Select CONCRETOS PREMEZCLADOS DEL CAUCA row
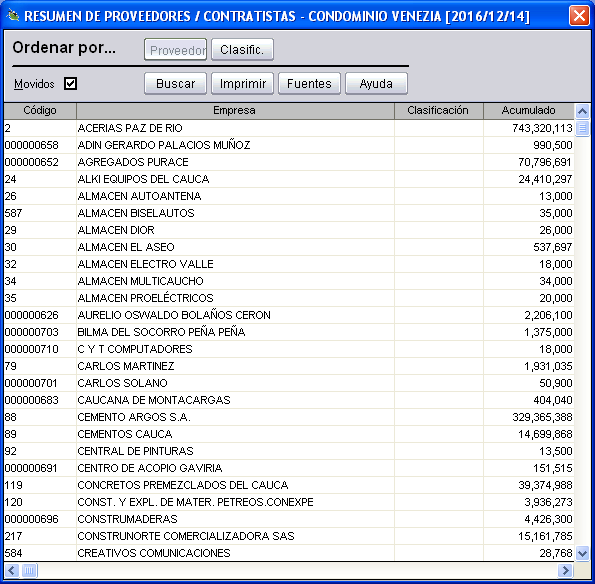This screenshot has height=584, width=595. (289, 485)
